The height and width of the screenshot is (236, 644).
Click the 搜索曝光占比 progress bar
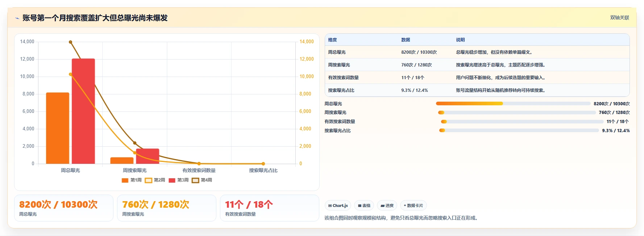click(x=519, y=131)
